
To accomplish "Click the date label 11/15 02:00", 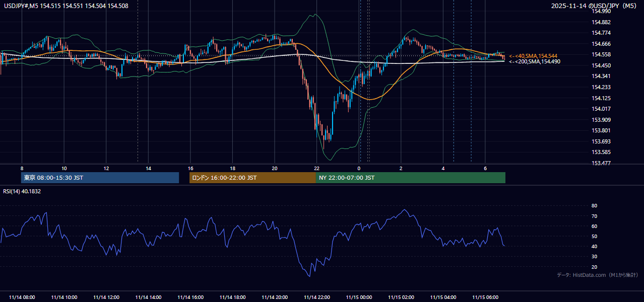I will click(401, 297).
